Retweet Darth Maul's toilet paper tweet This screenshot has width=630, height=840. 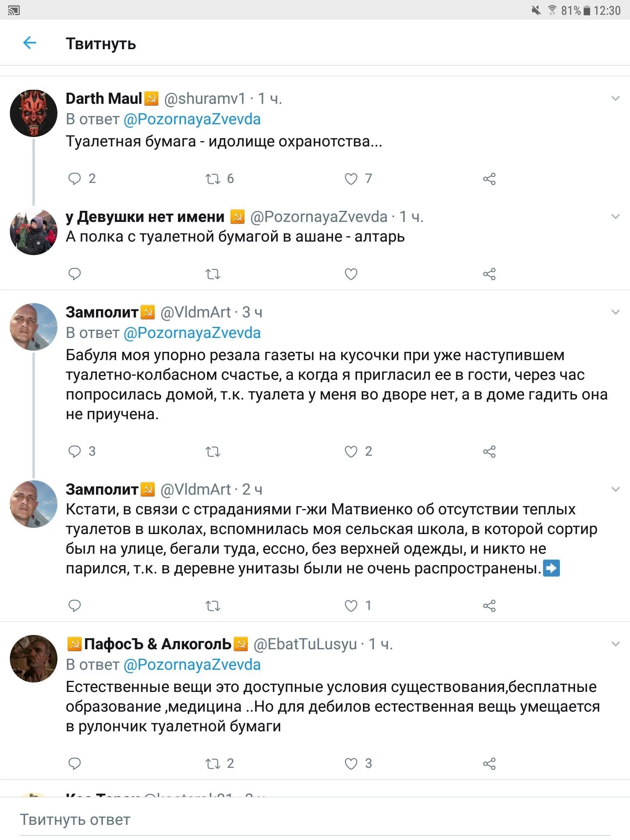(213, 179)
